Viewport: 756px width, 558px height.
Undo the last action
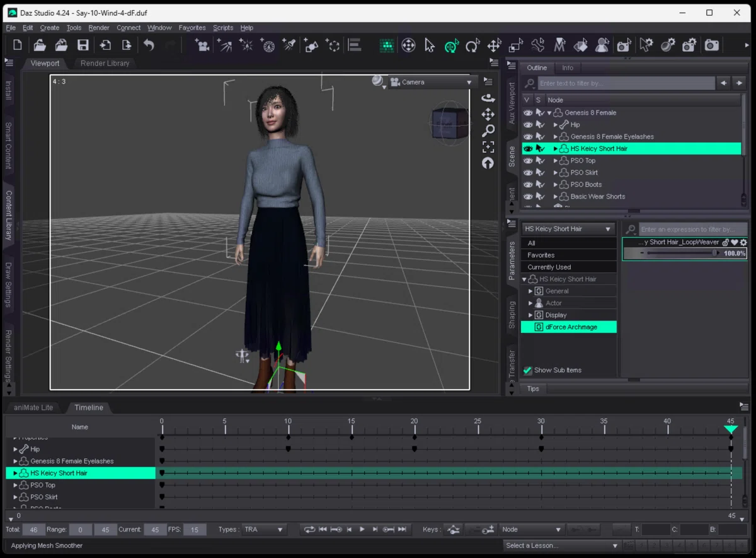(x=149, y=45)
